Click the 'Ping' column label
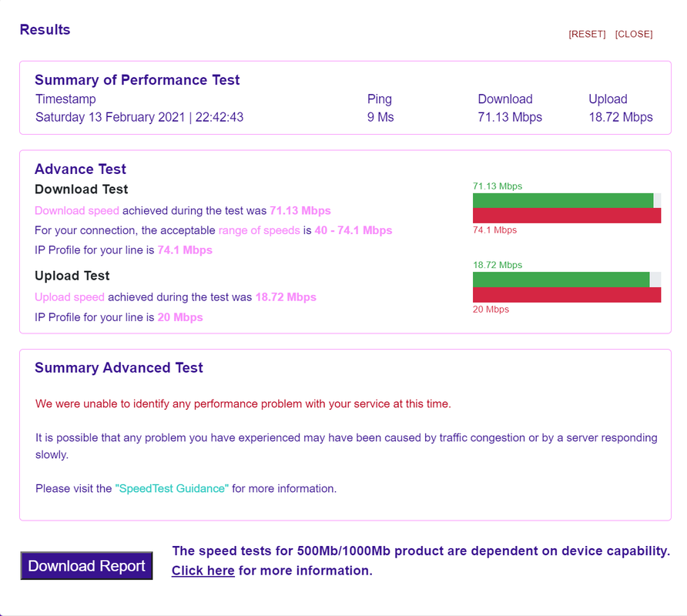 pos(380,99)
